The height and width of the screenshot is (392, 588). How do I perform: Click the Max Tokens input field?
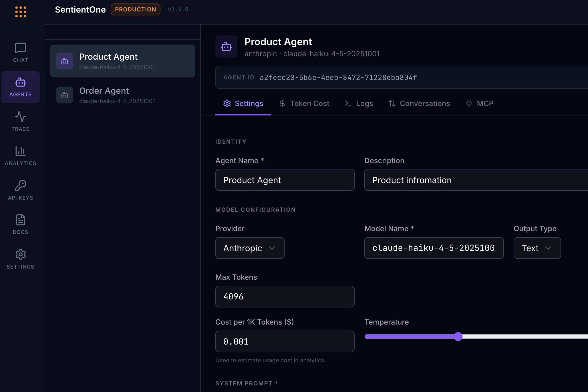tap(285, 297)
